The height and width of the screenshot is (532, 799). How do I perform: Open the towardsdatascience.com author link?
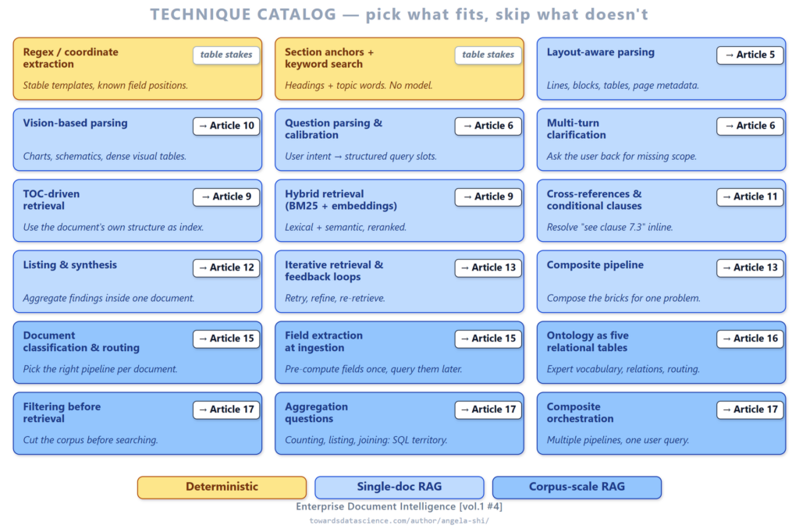[x=399, y=520]
